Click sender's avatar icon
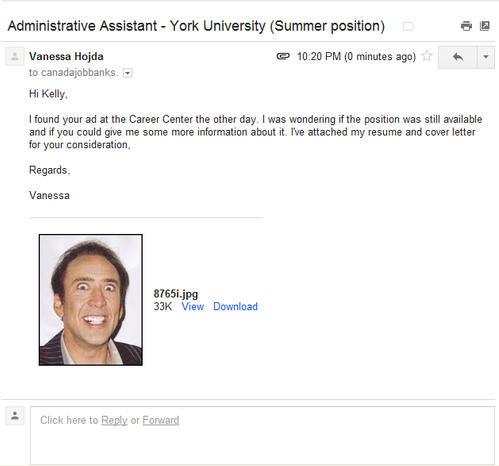 15,56
